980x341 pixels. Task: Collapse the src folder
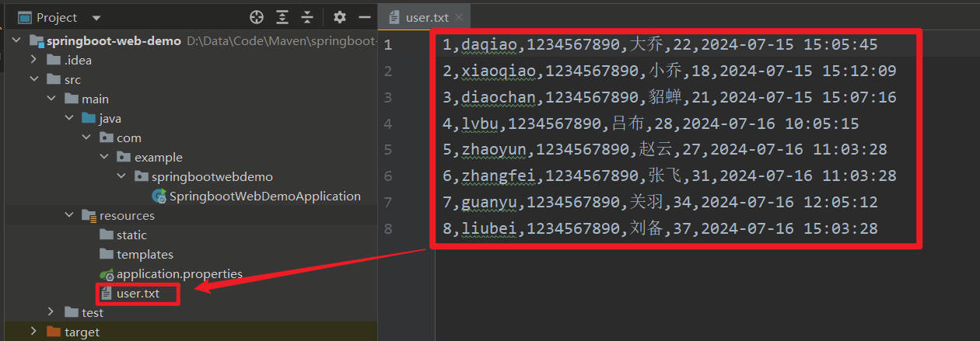pos(33,80)
